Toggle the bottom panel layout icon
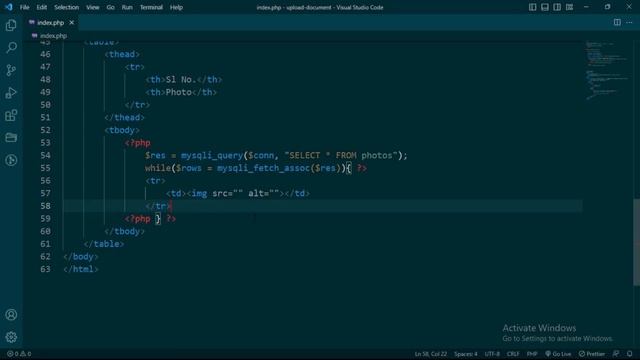Image resolution: width=640 pixels, height=360 pixels. tap(544, 7)
